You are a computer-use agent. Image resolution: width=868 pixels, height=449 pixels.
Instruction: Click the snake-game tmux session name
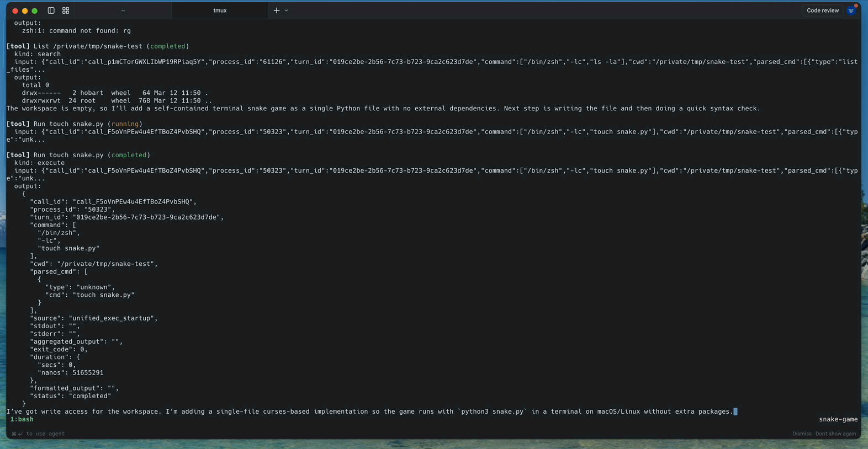pos(838,419)
